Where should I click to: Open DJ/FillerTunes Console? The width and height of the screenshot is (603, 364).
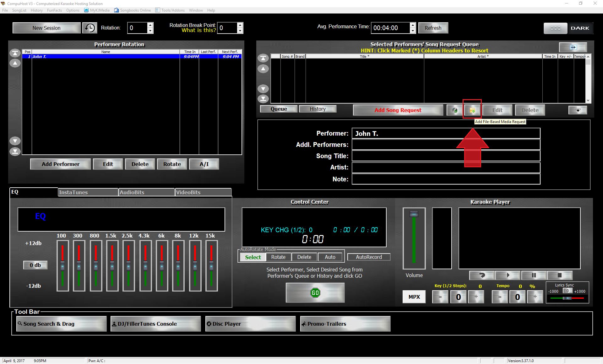[x=156, y=324]
